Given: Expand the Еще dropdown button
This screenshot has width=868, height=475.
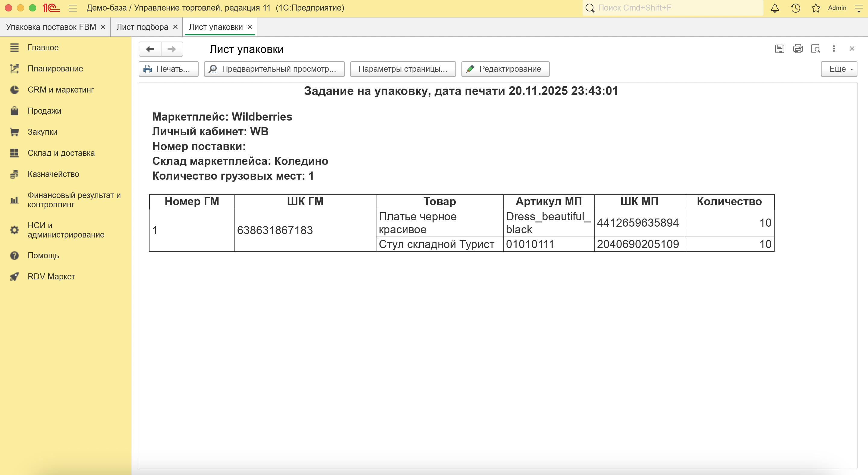Looking at the screenshot, I should 839,69.
